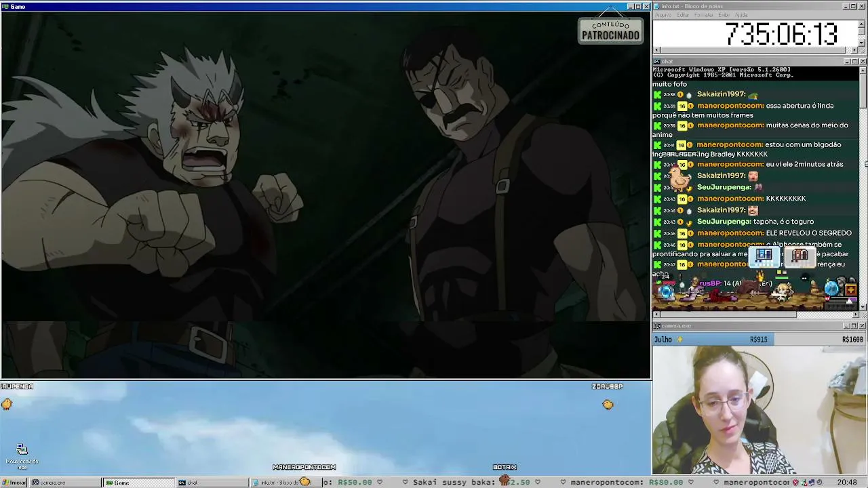Click the chat window scrollbar down arrow
This screenshot has width=868, height=488.
[x=863, y=307]
